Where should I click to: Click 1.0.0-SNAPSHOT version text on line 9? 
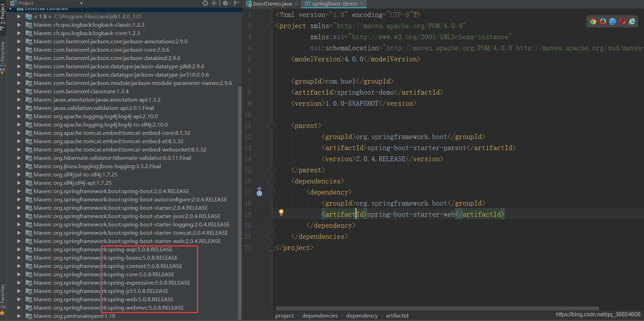352,103
